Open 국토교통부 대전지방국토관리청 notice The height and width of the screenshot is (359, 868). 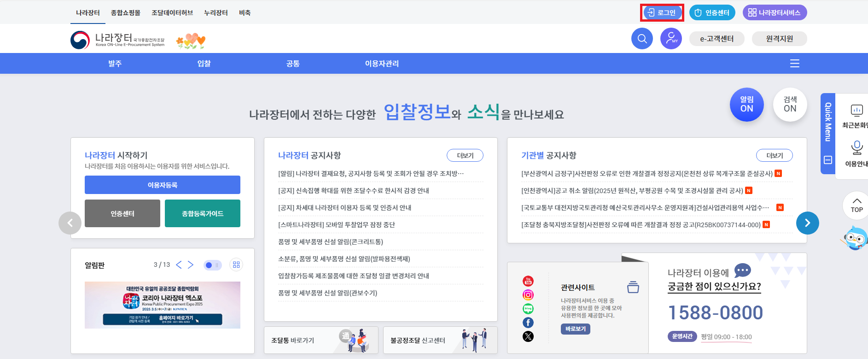click(645, 207)
